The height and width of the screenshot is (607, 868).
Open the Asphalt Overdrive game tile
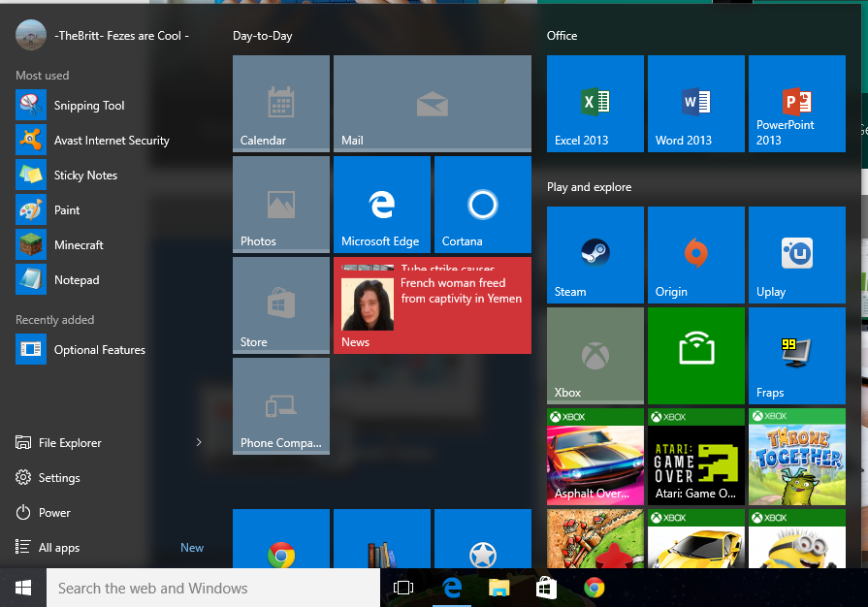[x=595, y=457]
